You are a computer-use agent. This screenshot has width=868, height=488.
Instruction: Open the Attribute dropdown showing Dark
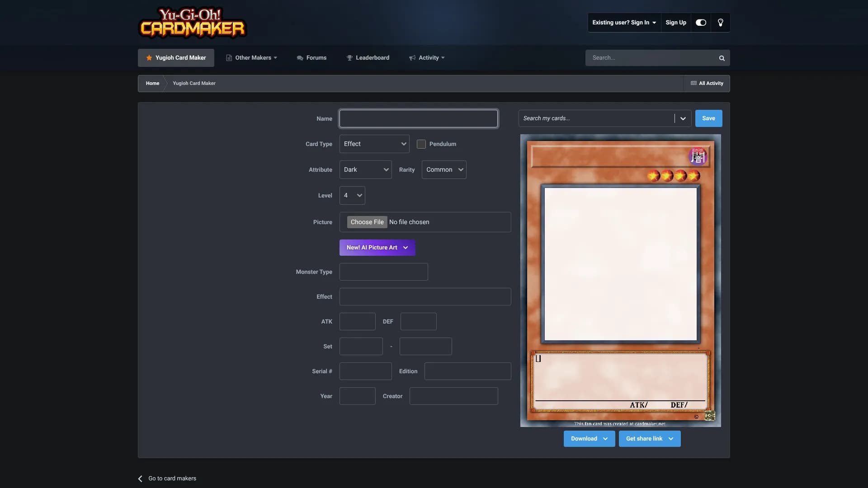[x=365, y=169]
